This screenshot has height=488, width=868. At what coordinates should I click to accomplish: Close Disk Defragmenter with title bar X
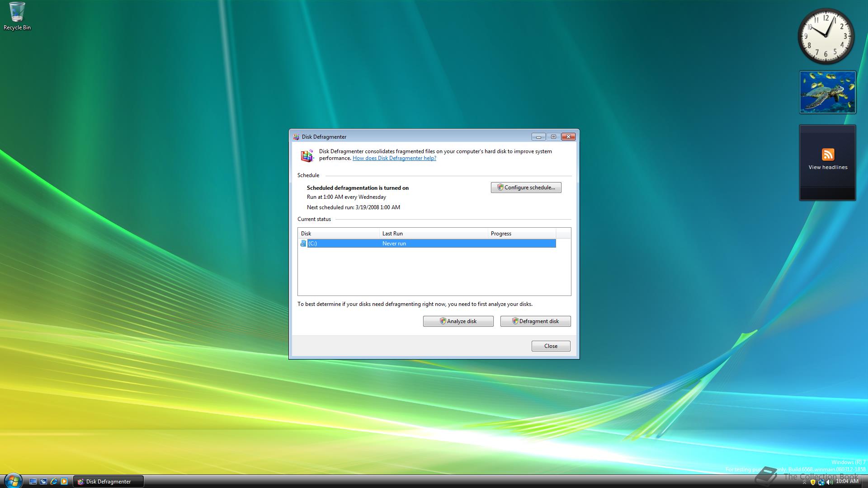coord(568,137)
